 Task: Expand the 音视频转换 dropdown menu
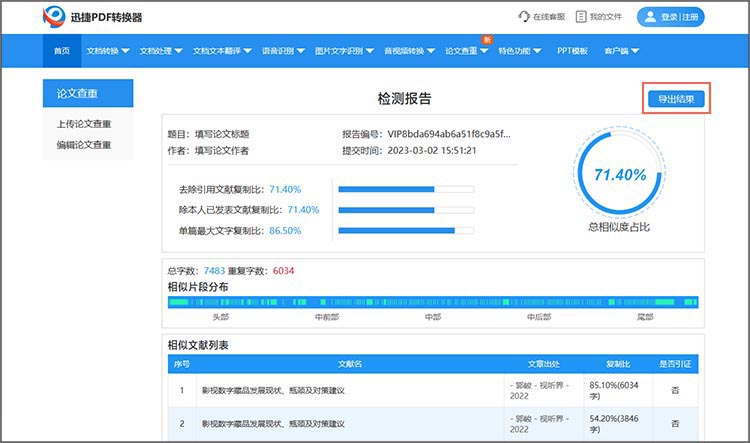[x=409, y=51]
